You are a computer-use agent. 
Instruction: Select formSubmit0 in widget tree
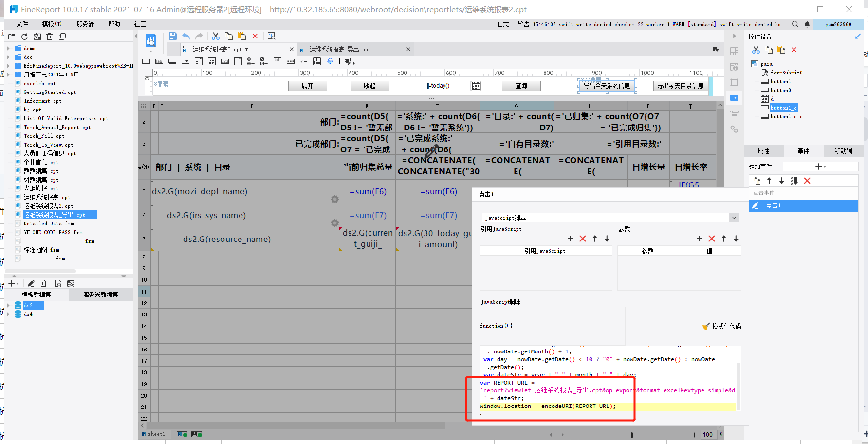coord(786,73)
